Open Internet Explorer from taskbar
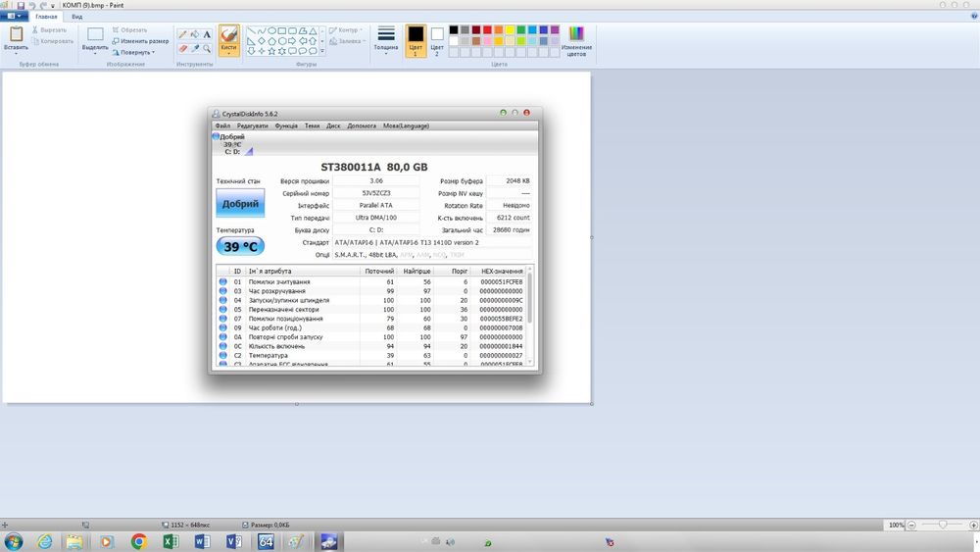This screenshot has height=552, width=980. click(44, 541)
